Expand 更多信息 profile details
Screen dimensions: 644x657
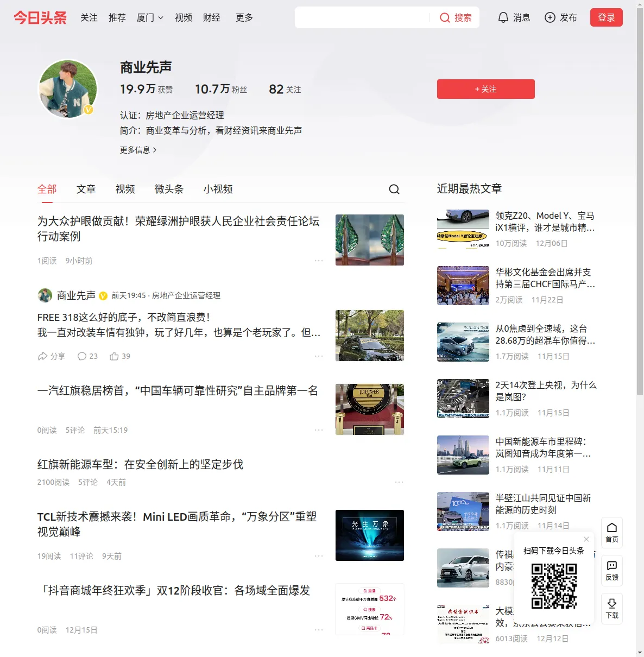coord(138,150)
